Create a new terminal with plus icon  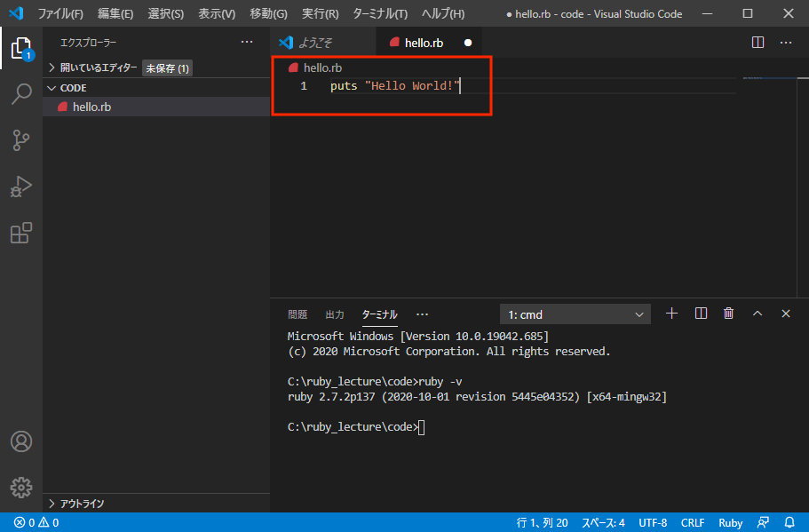click(671, 314)
